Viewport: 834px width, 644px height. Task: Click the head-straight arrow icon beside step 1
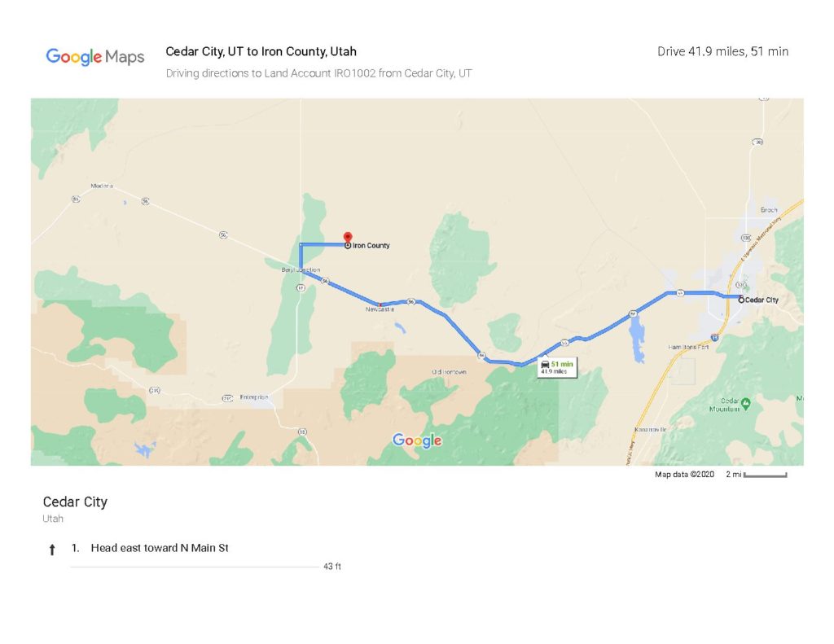[51, 550]
